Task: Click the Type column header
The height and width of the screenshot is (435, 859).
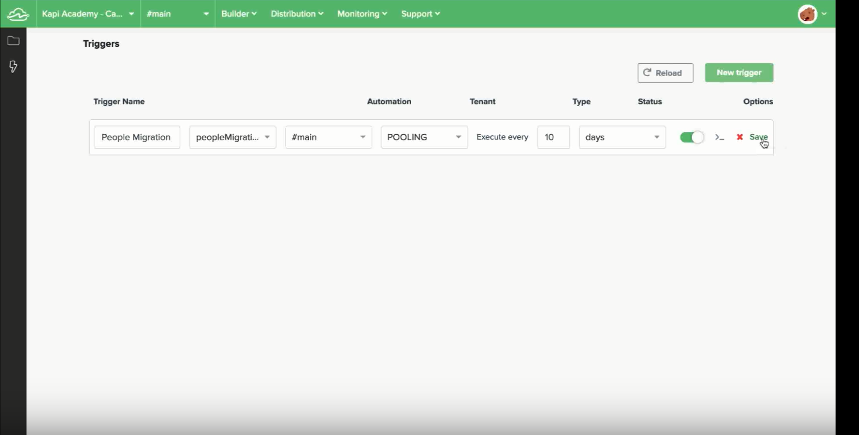Action: pyautogui.click(x=581, y=101)
